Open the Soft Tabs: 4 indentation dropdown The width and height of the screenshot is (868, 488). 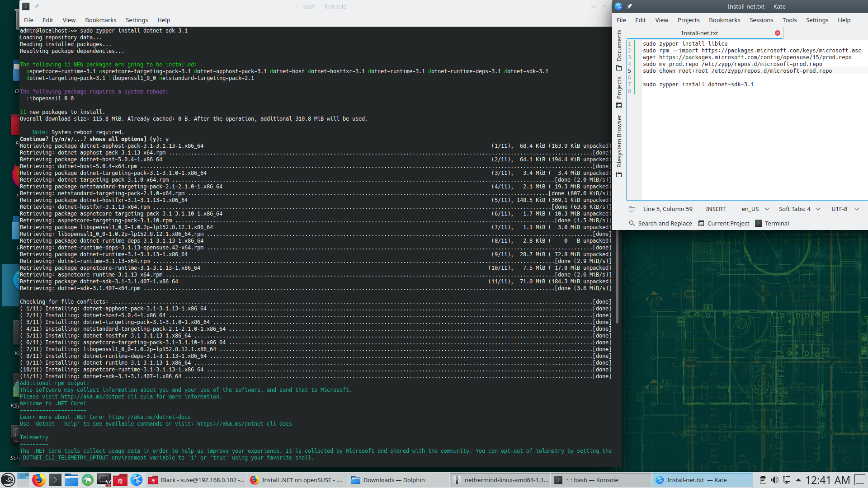pos(799,209)
